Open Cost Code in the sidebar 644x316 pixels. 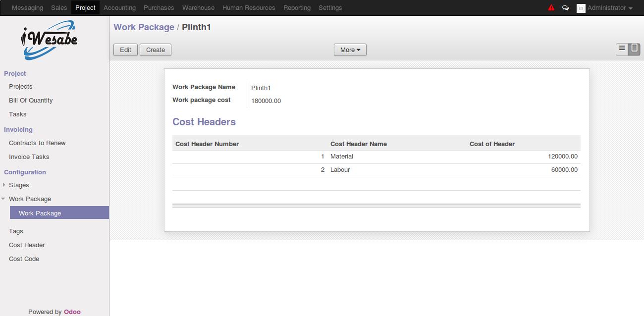[24, 259]
